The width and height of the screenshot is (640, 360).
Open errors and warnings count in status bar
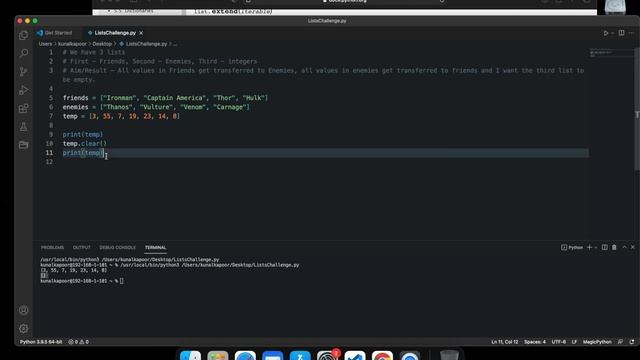tap(78, 342)
